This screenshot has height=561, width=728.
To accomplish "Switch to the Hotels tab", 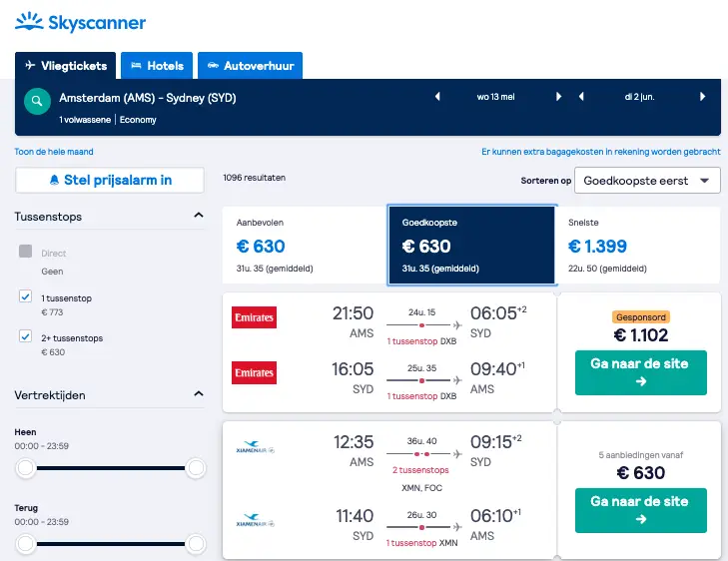I will pyautogui.click(x=157, y=66).
